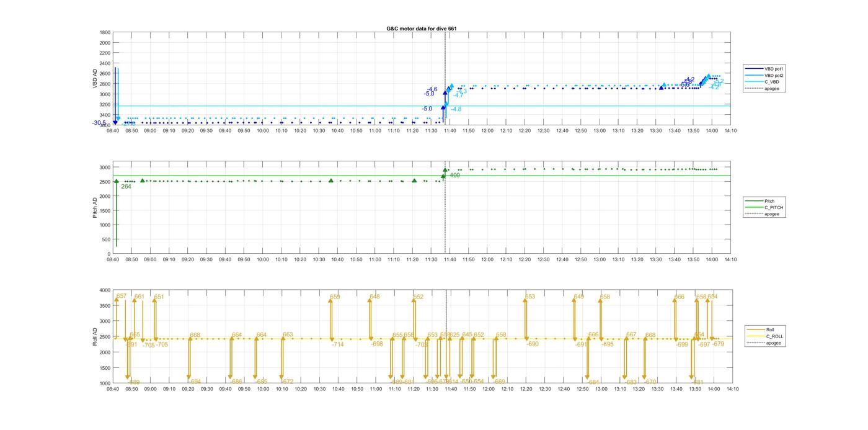
Task: Click the "649" roll label
Action: [579, 297]
